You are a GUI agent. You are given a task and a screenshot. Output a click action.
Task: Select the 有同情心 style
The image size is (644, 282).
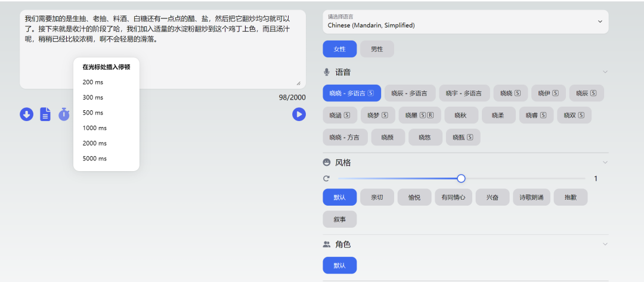pos(453,197)
